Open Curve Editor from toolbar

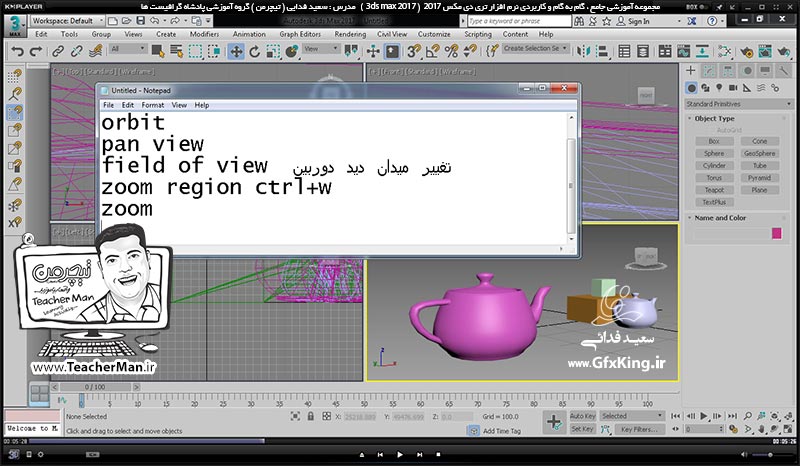tap(684, 52)
